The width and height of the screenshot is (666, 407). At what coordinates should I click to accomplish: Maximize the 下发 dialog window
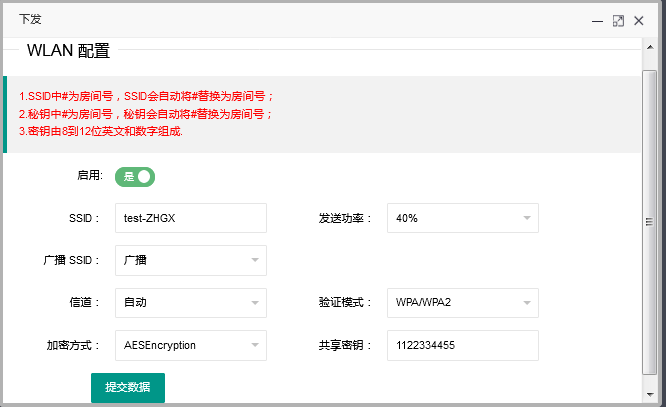618,20
